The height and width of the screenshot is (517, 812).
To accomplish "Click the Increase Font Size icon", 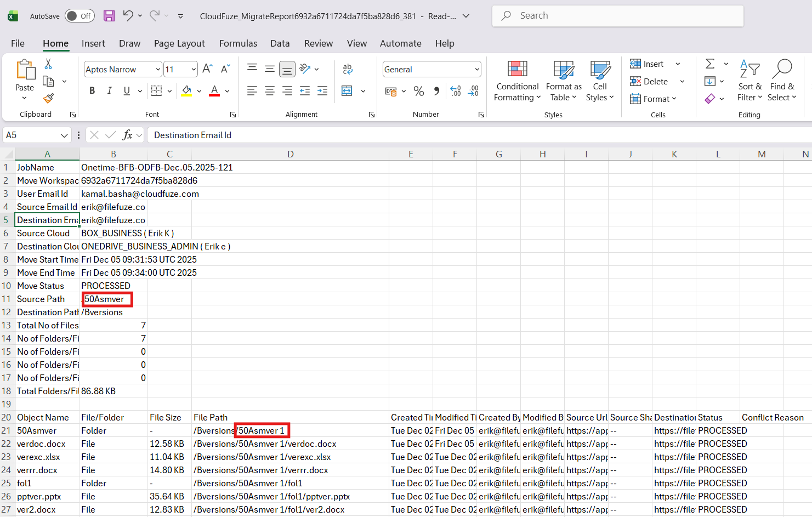I will pyautogui.click(x=207, y=69).
